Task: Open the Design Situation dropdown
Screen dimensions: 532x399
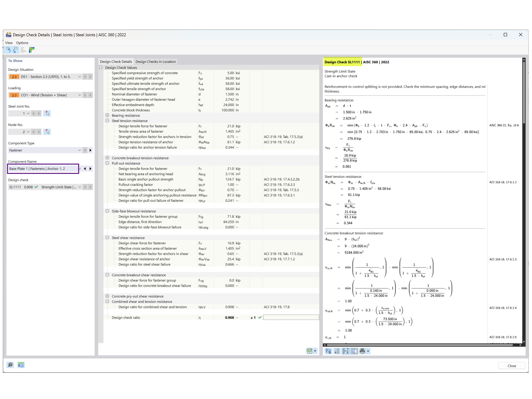Action: pyautogui.click(x=79, y=77)
